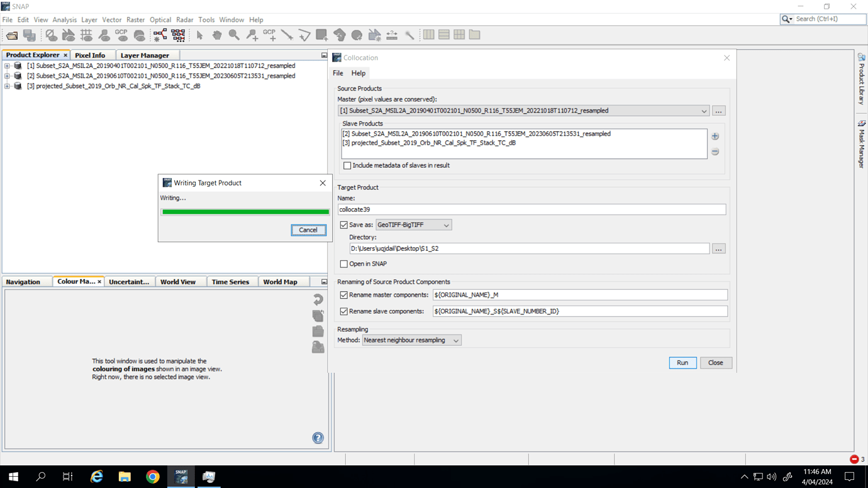868x488 pixels.
Task: Activate the pin placing tool
Action: 252,35
